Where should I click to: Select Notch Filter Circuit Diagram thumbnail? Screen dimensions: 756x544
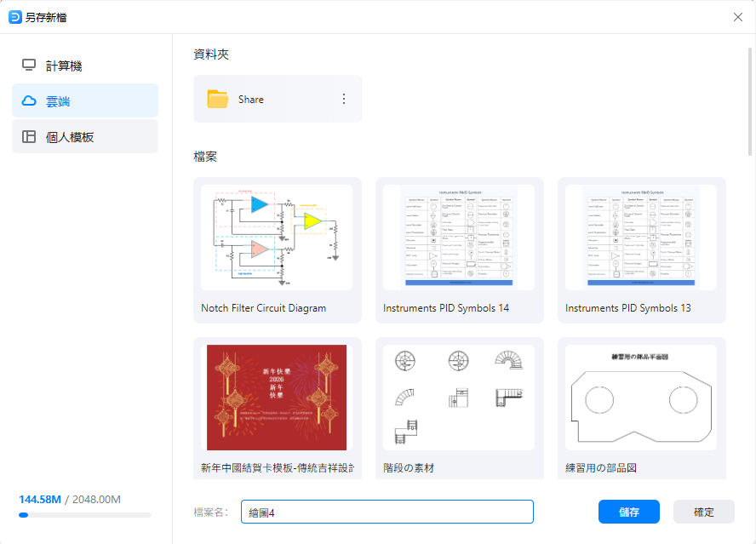point(277,238)
